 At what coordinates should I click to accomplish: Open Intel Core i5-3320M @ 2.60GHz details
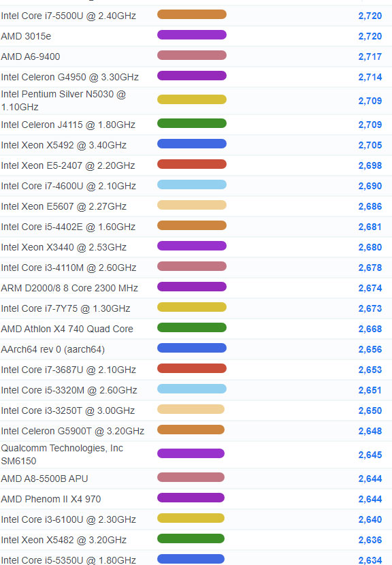(x=69, y=390)
